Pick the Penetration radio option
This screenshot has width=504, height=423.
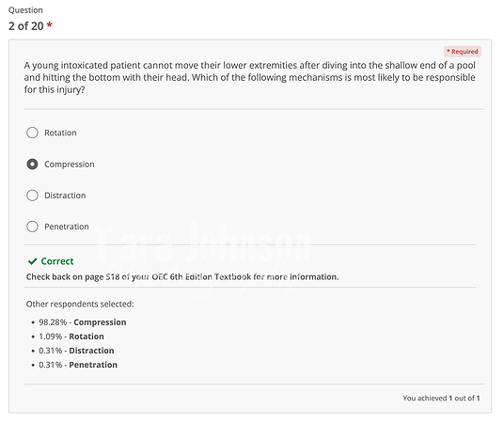32,227
